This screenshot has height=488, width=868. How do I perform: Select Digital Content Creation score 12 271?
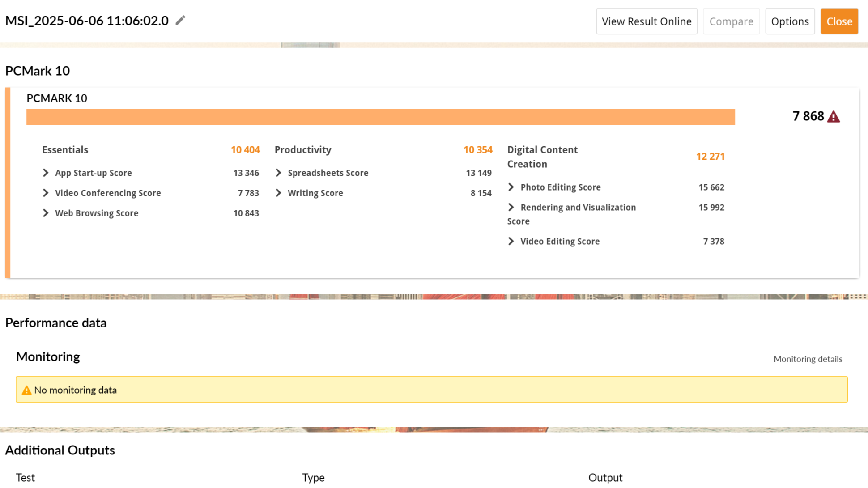(710, 157)
